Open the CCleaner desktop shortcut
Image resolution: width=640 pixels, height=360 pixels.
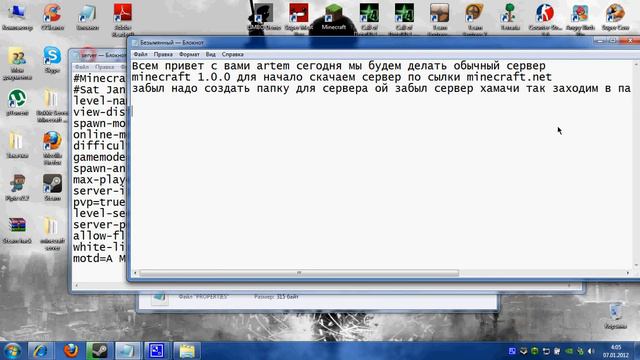[52, 17]
